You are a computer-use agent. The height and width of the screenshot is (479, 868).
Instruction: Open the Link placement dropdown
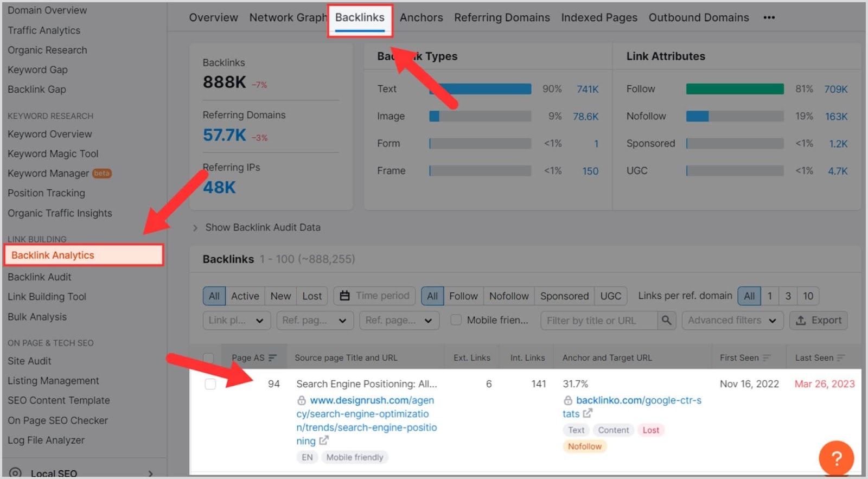point(236,321)
